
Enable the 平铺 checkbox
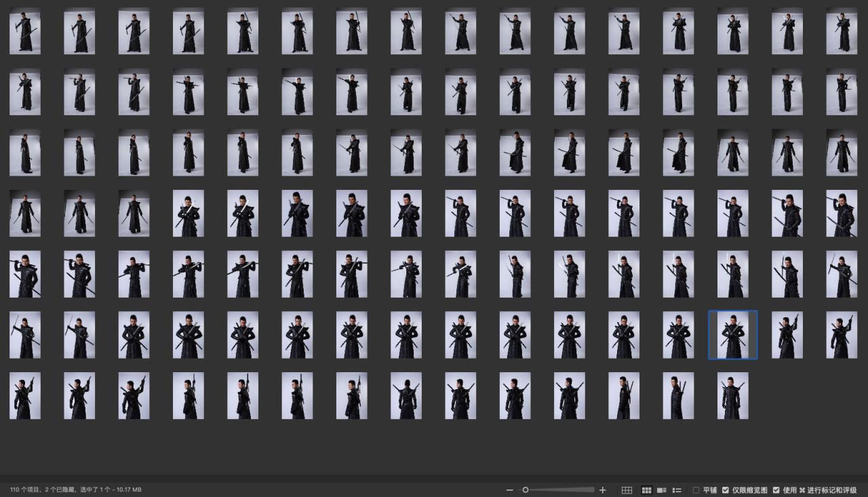tap(696, 490)
